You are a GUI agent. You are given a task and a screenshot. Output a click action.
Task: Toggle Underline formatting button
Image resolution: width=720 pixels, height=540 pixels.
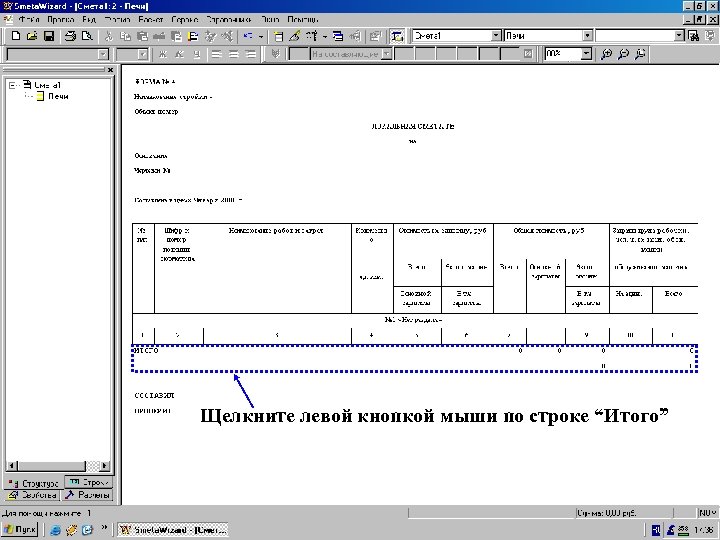197,53
